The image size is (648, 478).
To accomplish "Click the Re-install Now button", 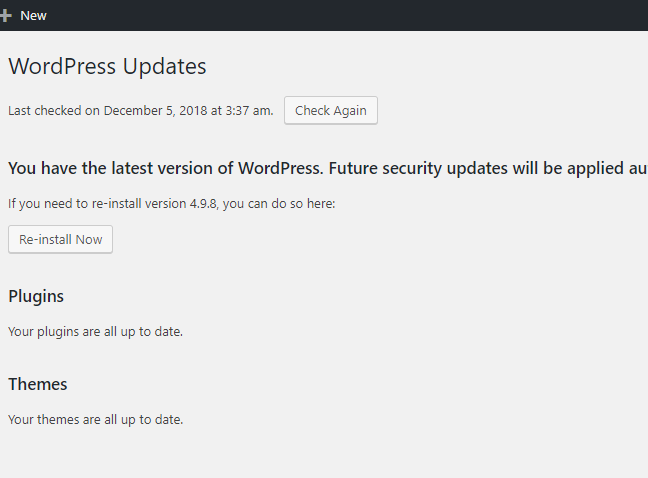I will (x=60, y=240).
